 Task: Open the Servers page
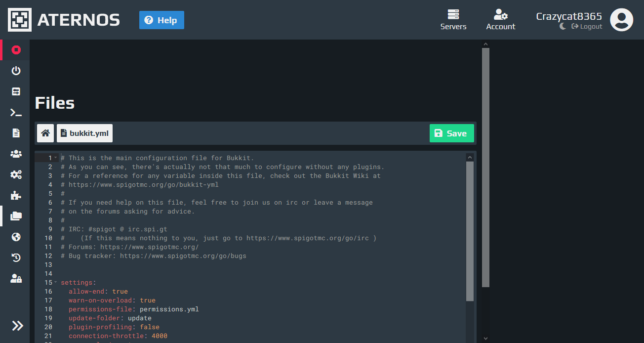(x=453, y=20)
